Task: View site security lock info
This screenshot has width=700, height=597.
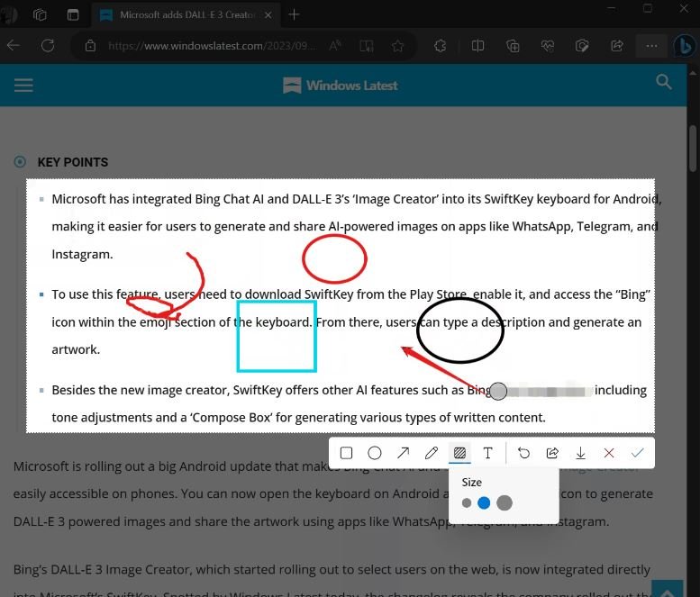Action: click(x=91, y=46)
